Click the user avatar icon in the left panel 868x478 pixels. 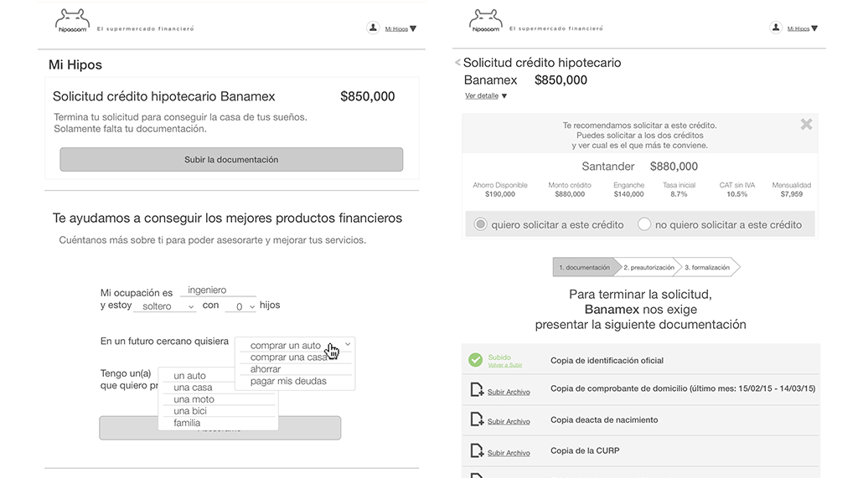coord(373,28)
